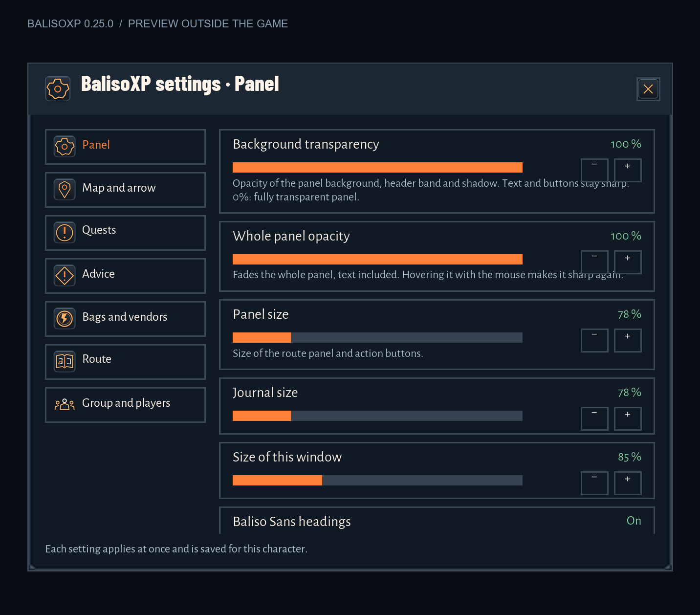Click the Map and arrow pin icon

pos(65,189)
